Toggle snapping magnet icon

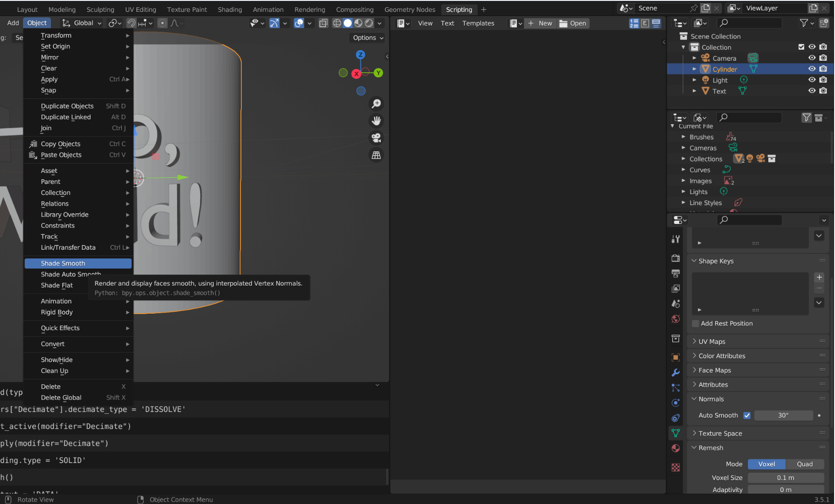[131, 23]
